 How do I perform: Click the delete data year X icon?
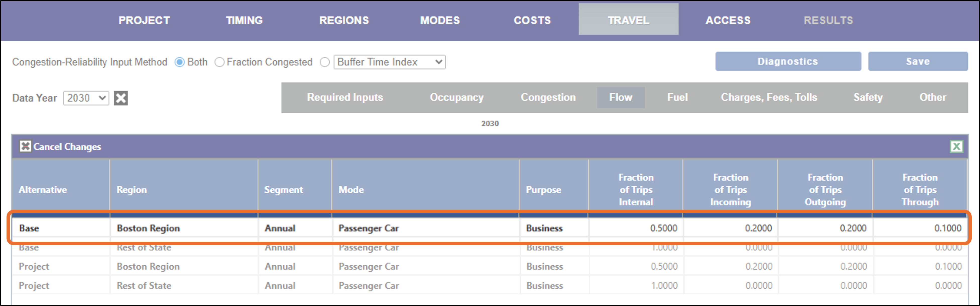(121, 98)
